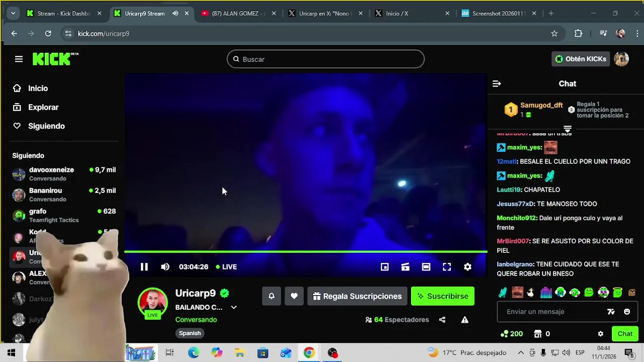Enable picture-in-picture mini player
644x362 pixels.
[384, 267]
